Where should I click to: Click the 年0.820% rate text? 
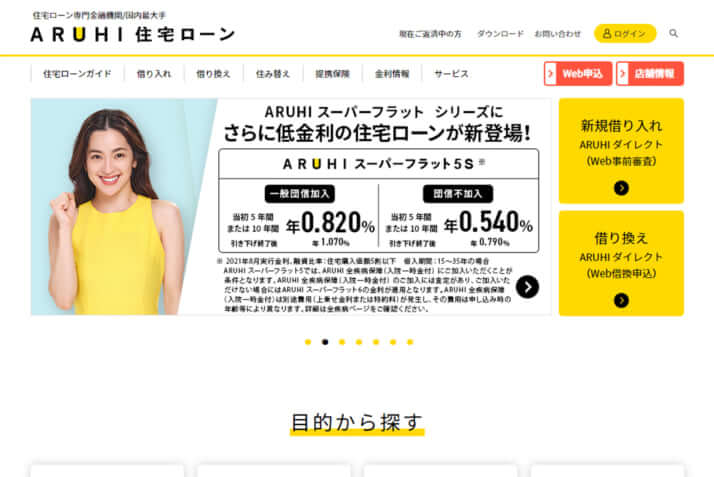point(330,223)
